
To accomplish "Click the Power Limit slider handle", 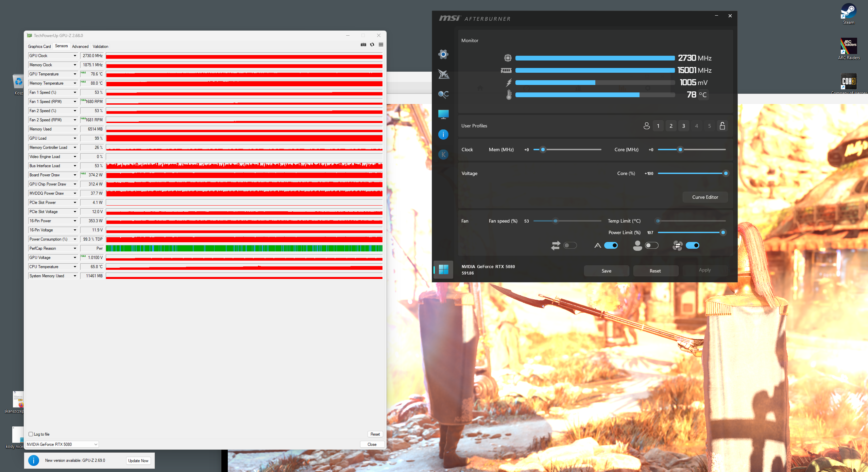I will point(723,232).
